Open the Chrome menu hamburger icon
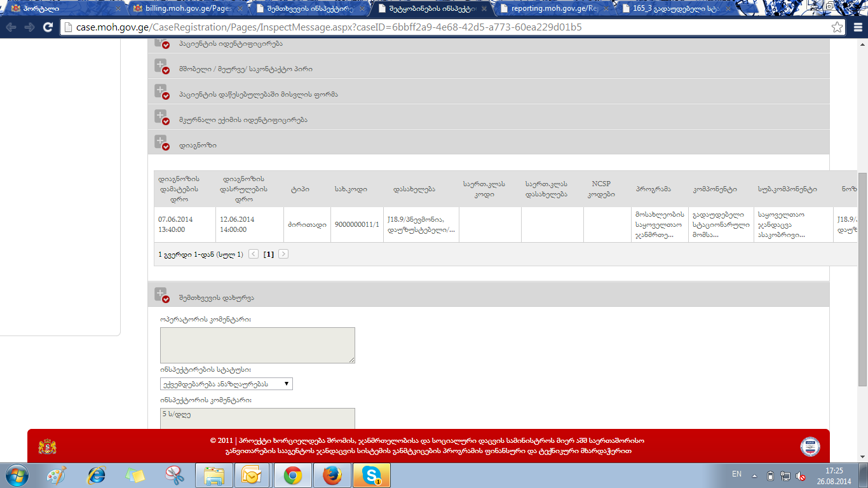The height and width of the screenshot is (488, 868). (857, 27)
